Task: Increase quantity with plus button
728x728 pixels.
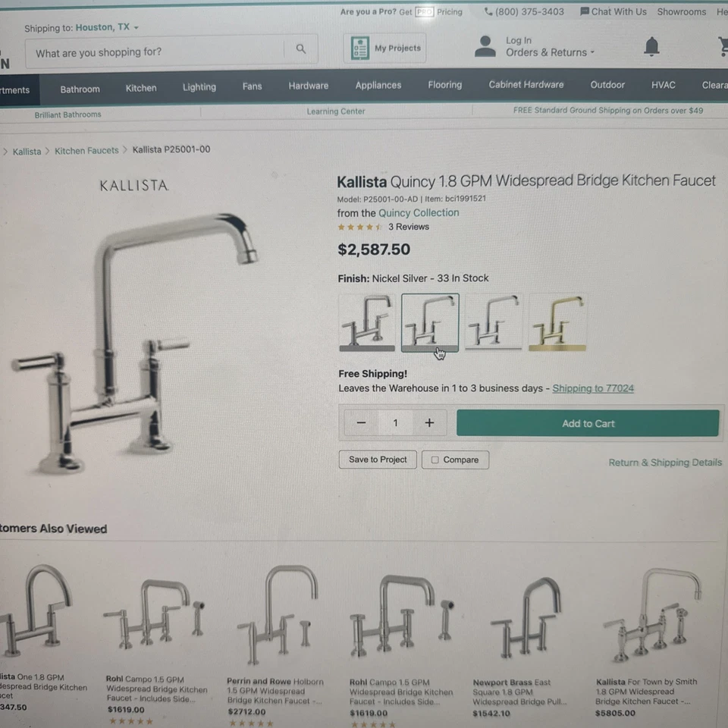Action: (429, 422)
